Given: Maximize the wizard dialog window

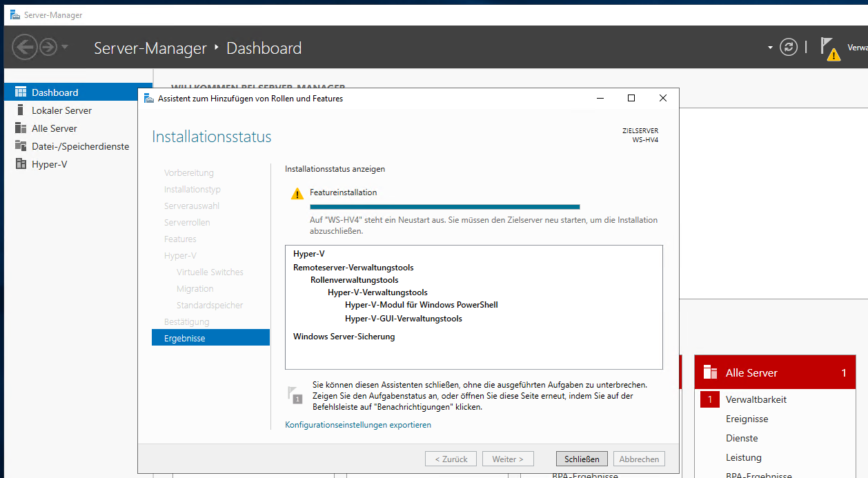Looking at the screenshot, I should tap(631, 99).
